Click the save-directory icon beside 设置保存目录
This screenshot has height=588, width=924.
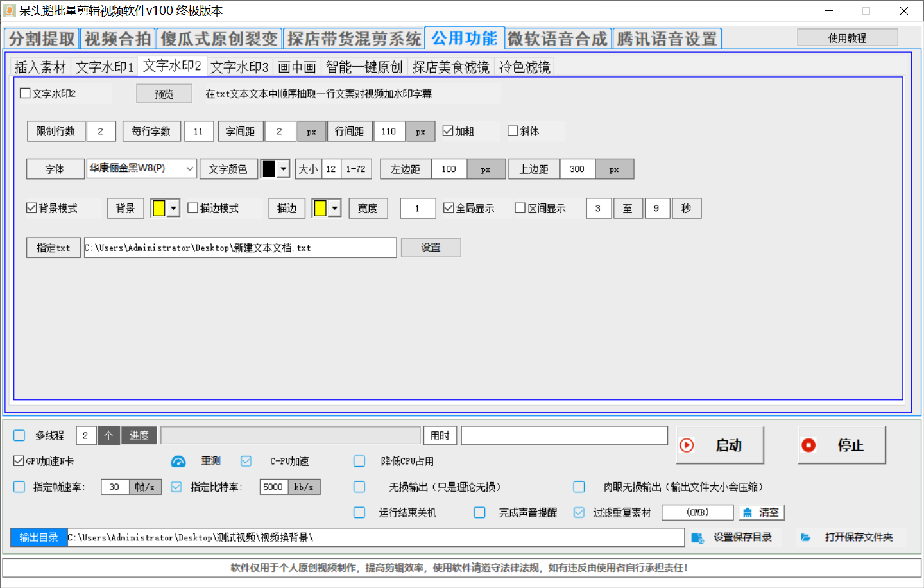[697, 538]
